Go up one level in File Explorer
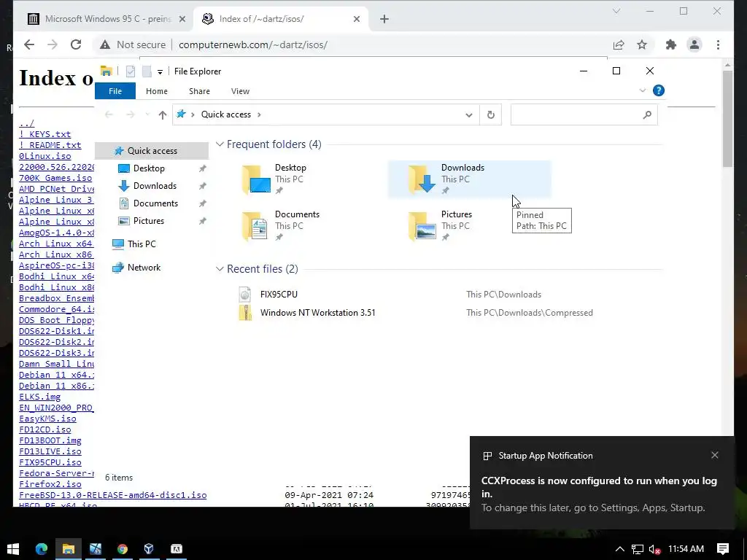Viewport: 747px width, 560px height. coord(163,114)
